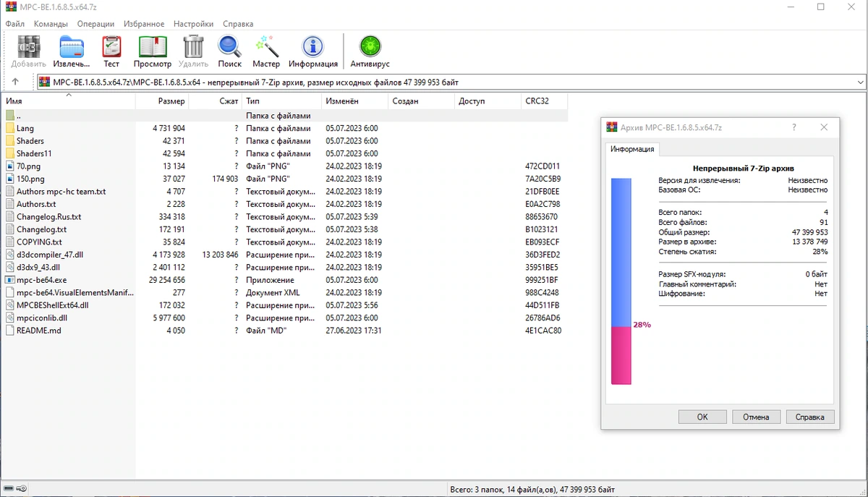Run the Тест archive test icon
The width and height of the screenshot is (868, 497).
[x=111, y=47]
